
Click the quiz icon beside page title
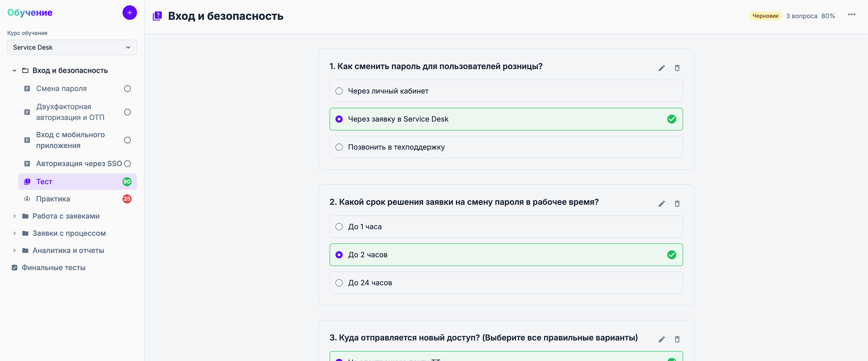click(157, 16)
